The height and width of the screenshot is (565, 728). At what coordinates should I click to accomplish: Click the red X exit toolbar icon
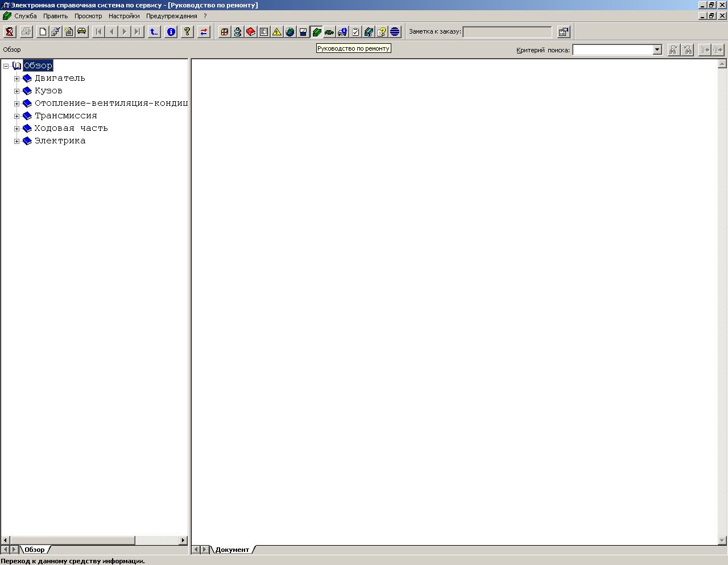[10, 32]
